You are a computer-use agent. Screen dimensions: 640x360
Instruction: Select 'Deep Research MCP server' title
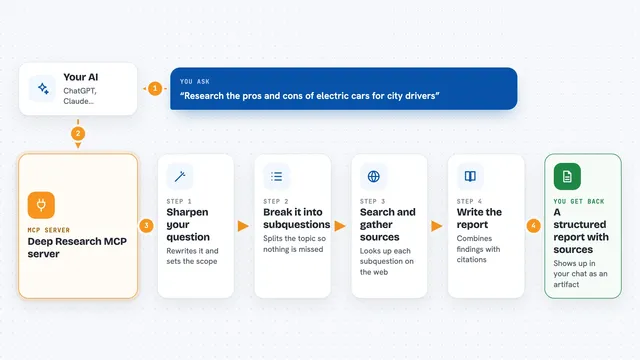pyautogui.click(x=77, y=247)
